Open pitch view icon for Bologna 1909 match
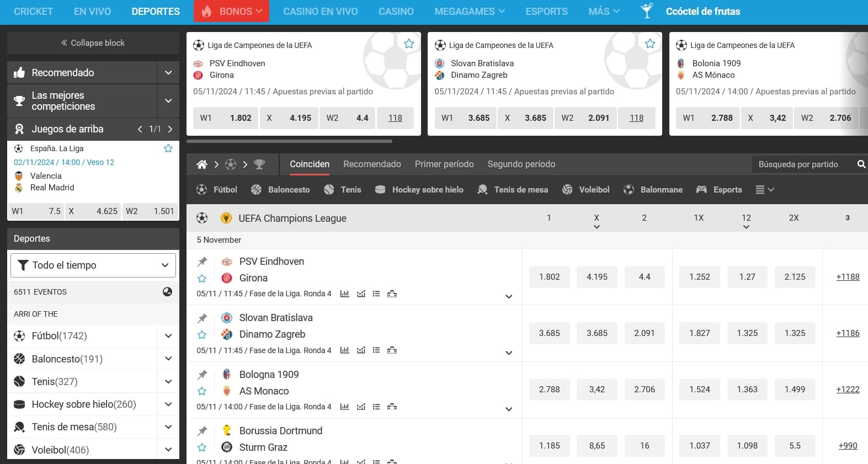868x464 pixels. click(392, 407)
